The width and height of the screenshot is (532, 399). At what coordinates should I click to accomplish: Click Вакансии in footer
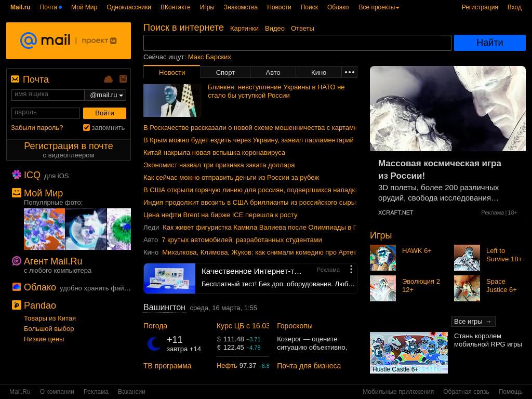pyautogui.click(x=131, y=392)
